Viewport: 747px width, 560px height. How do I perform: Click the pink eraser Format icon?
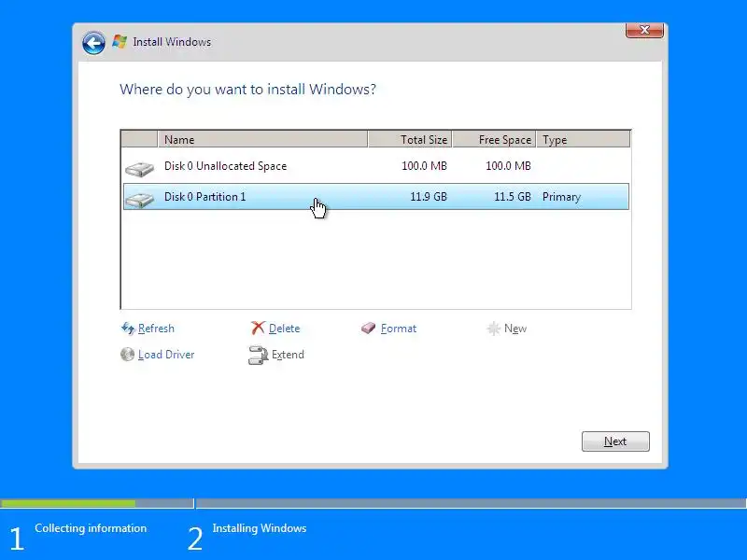click(x=368, y=329)
